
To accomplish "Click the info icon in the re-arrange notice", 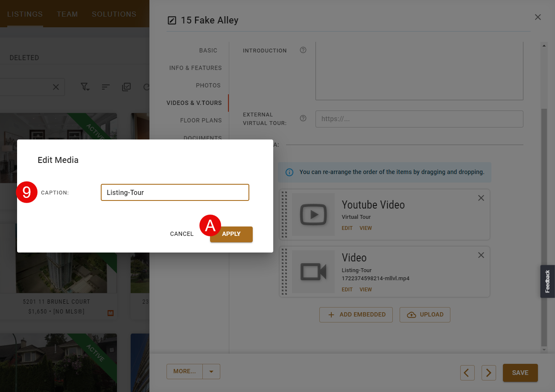I will (289, 172).
